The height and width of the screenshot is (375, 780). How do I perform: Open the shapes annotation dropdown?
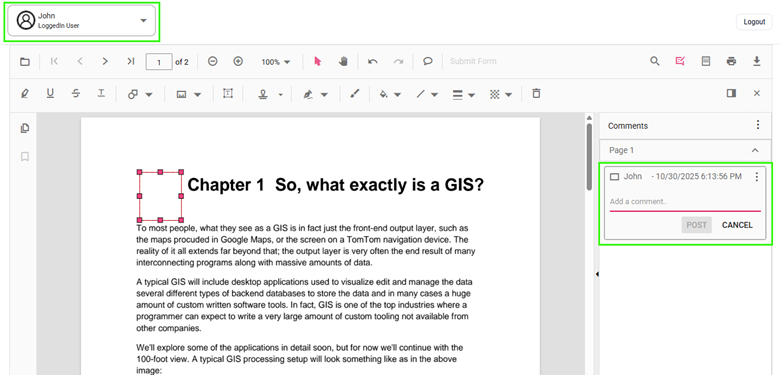click(x=140, y=94)
